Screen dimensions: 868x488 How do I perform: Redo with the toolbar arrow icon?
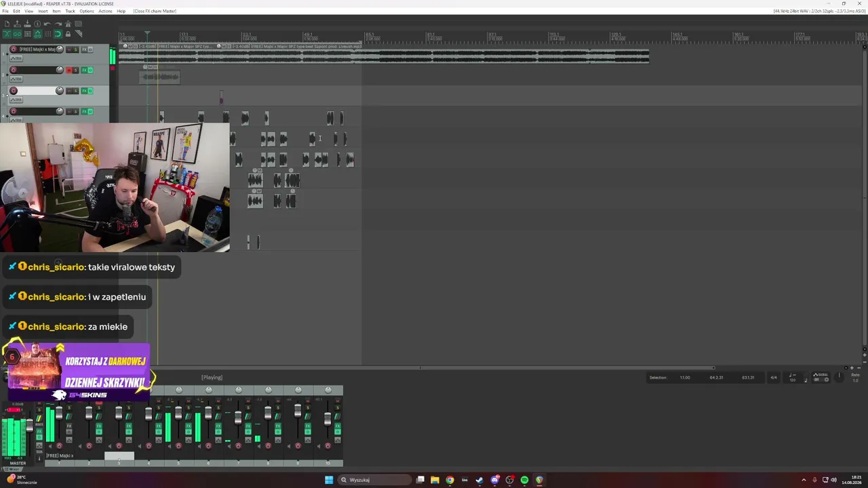58,24
